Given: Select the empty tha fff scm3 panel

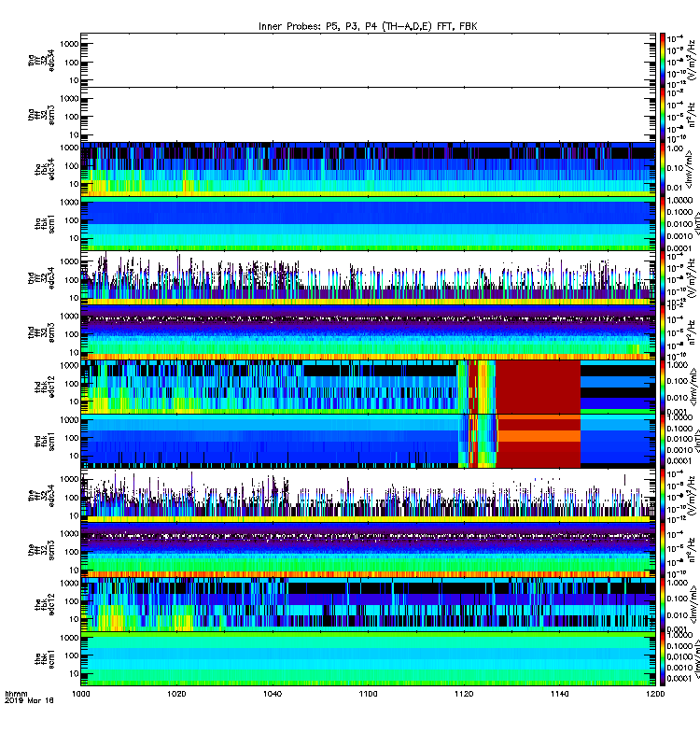Looking at the screenshot, I should pyautogui.click(x=368, y=114).
